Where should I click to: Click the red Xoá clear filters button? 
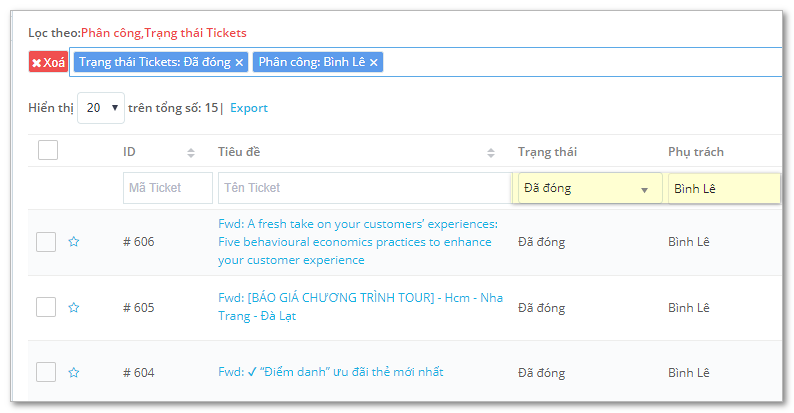click(48, 62)
